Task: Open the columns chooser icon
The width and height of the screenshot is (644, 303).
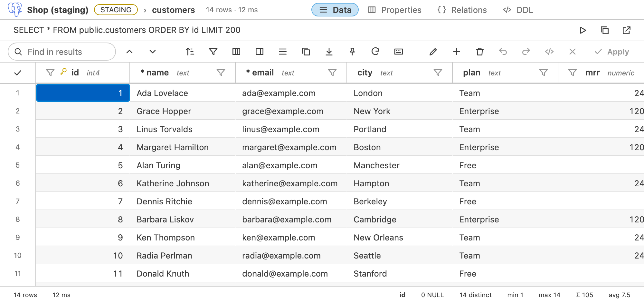Action: point(236,52)
